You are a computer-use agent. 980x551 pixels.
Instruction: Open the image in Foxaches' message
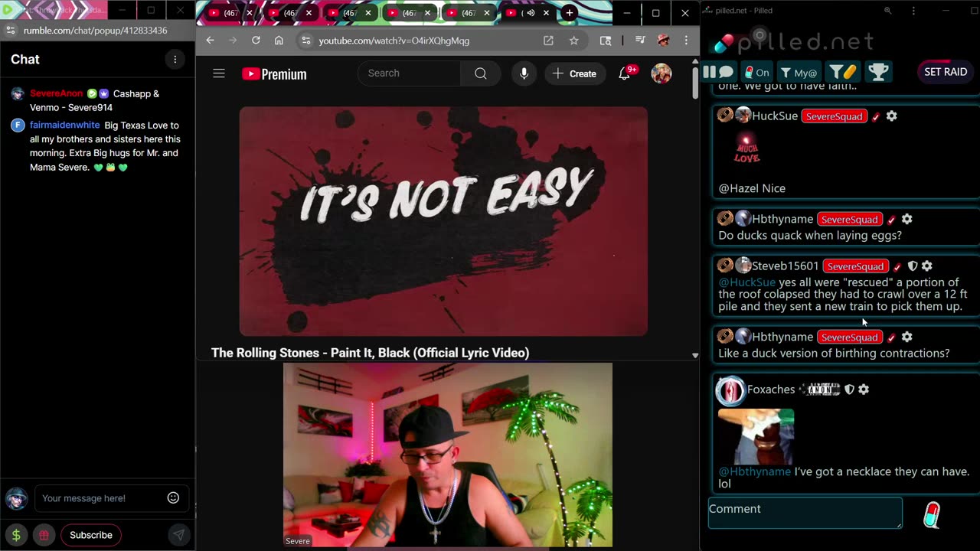[756, 436]
